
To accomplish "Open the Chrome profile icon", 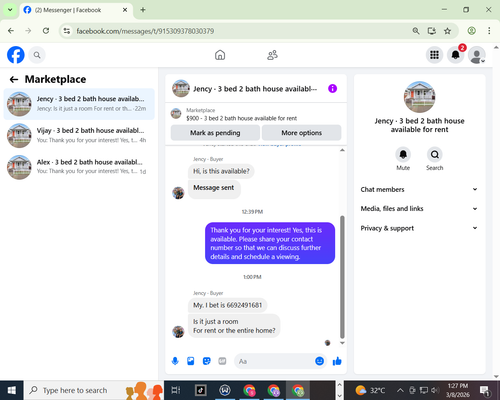I will pos(471,31).
